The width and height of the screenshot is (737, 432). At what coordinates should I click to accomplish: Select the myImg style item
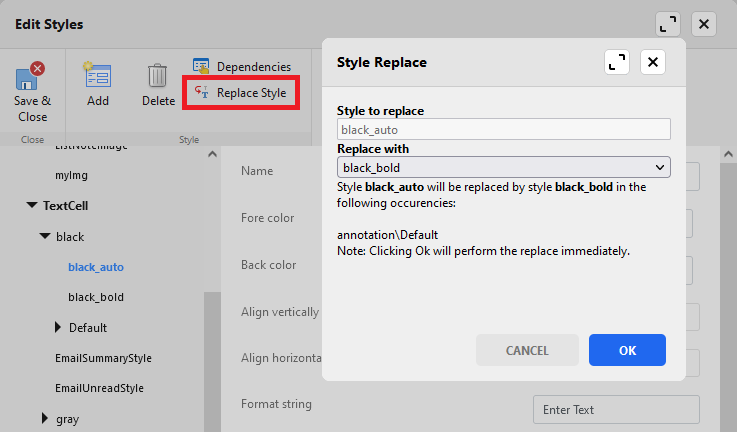pyautogui.click(x=72, y=175)
